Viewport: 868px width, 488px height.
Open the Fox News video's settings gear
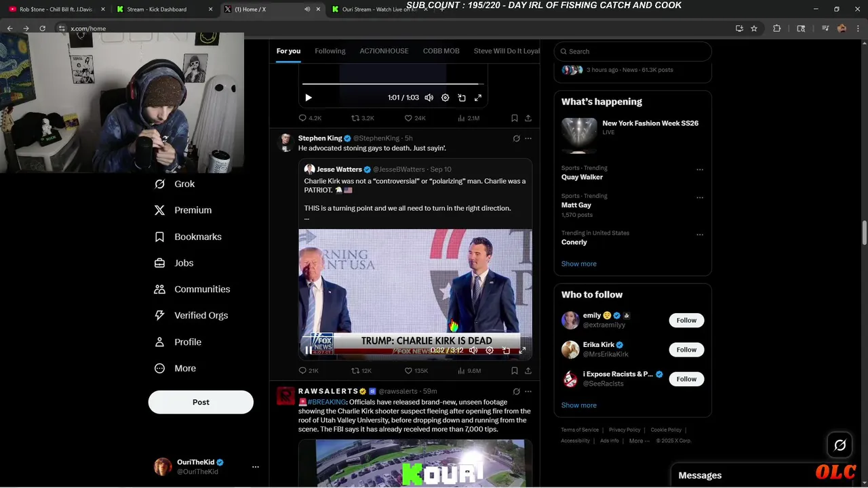coord(489,350)
